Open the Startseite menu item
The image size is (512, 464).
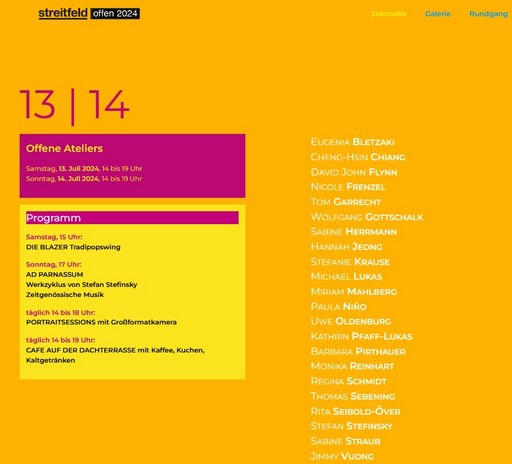[388, 14]
